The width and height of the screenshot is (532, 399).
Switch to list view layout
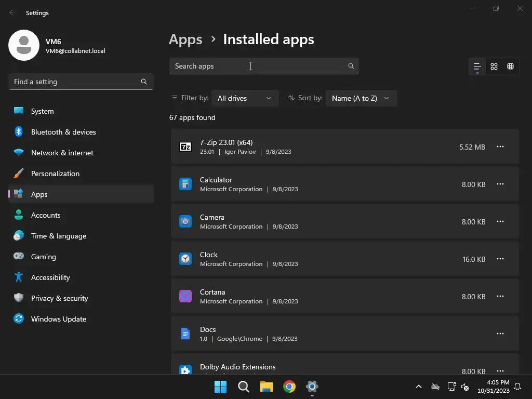477,66
